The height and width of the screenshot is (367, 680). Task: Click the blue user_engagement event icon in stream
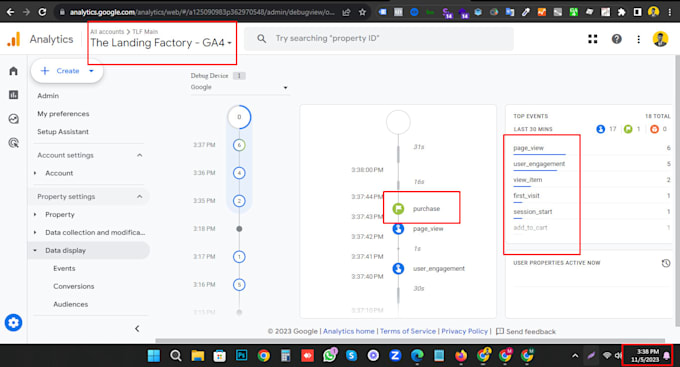point(398,269)
